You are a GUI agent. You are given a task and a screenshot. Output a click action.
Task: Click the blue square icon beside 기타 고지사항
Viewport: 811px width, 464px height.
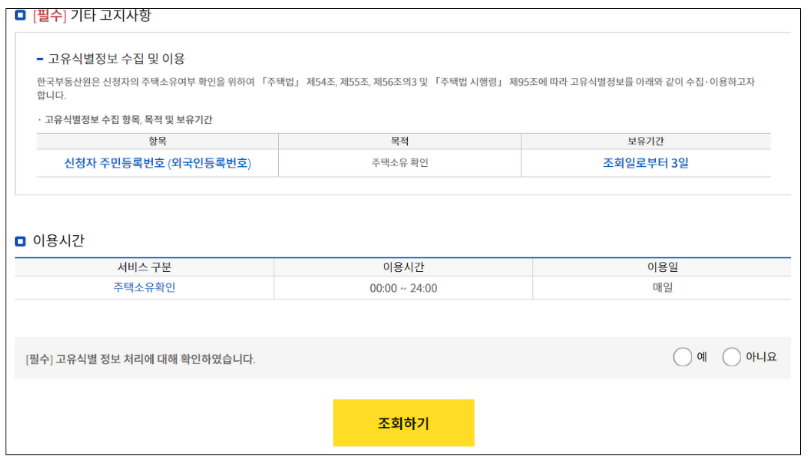tap(20, 15)
